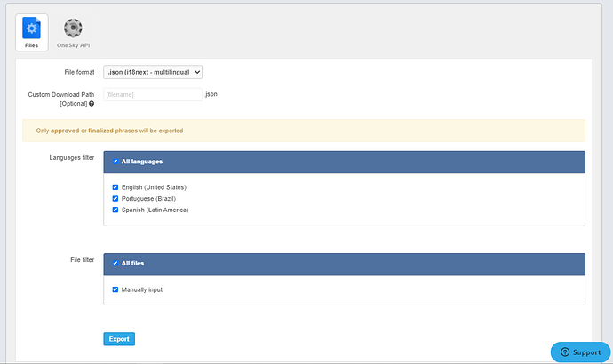Toggle the Spanish (Latin America) checkbox

click(115, 210)
